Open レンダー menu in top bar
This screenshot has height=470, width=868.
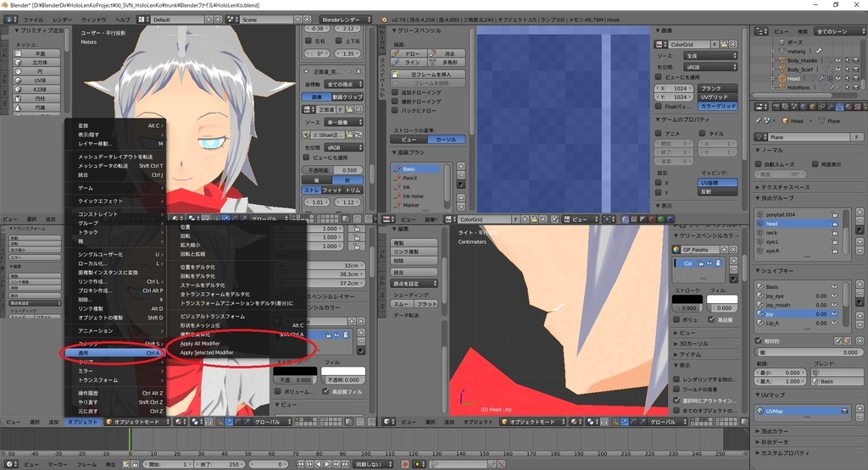coord(63,19)
